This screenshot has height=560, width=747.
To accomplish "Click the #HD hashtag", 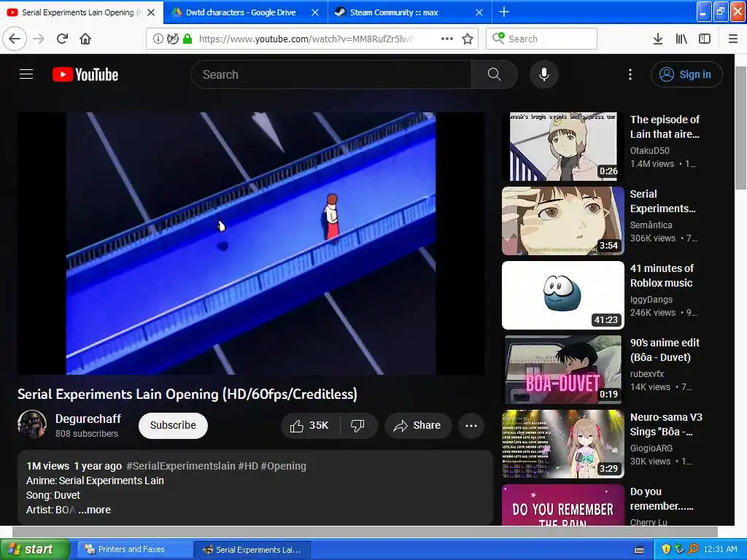I will (x=248, y=466).
